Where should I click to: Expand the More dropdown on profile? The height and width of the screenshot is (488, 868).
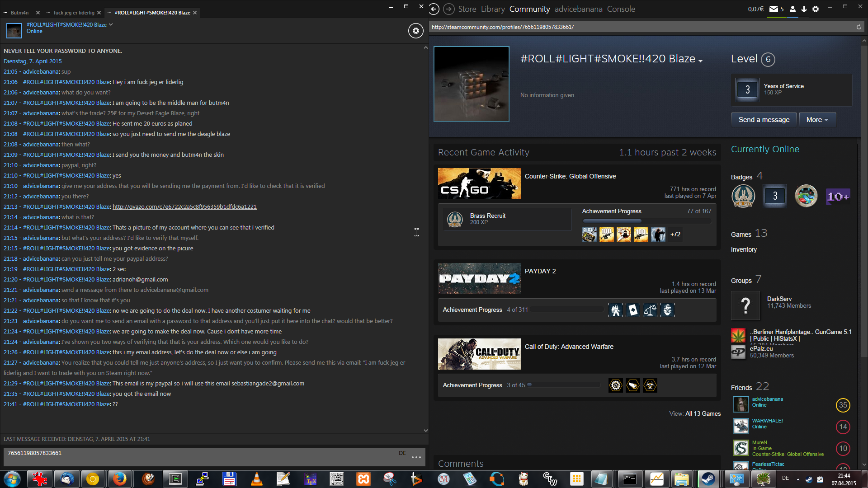pyautogui.click(x=817, y=120)
